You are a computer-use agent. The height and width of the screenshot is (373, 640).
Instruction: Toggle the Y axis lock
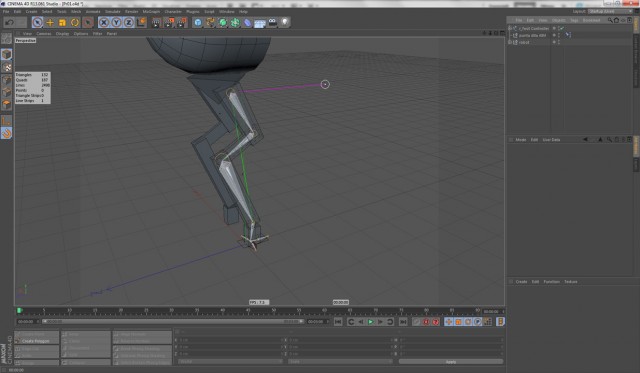point(116,22)
